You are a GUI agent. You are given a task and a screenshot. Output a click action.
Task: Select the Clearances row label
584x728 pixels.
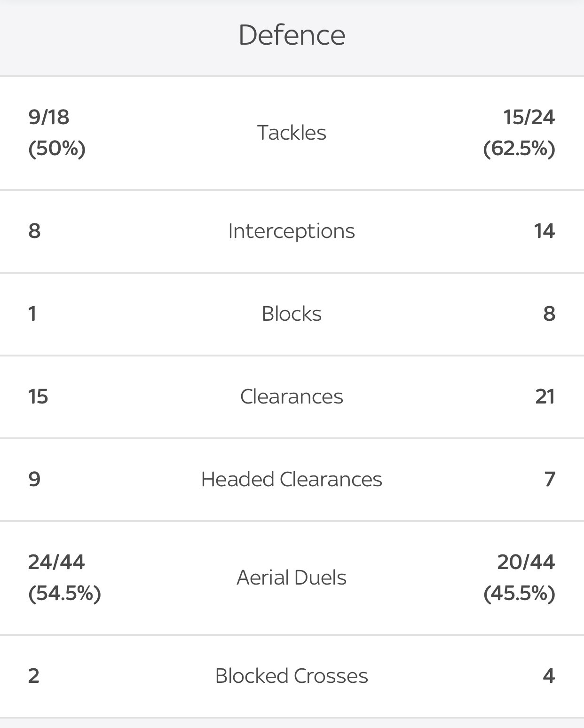click(x=292, y=396)
